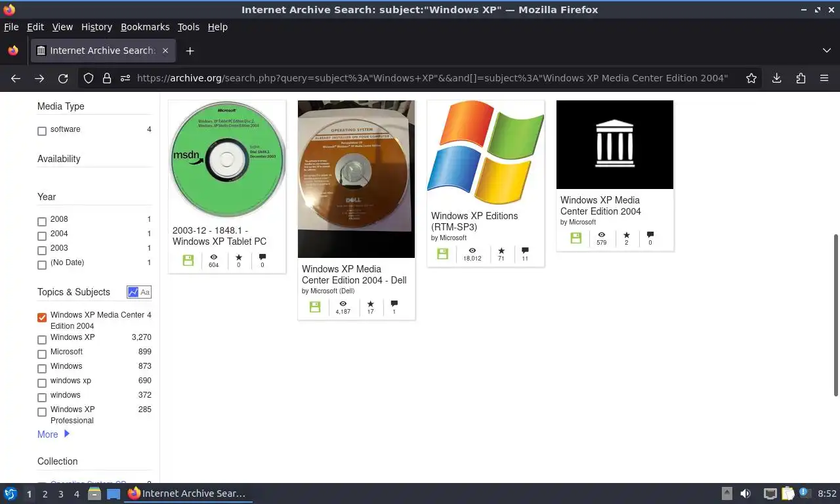Go back to the previous page
840x504 pixels.
point(16,78)
